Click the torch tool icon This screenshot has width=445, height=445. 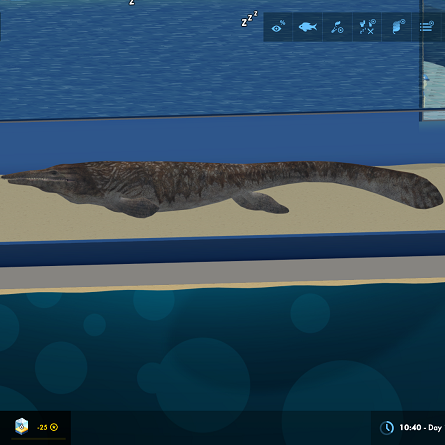[x=337, y=27]
